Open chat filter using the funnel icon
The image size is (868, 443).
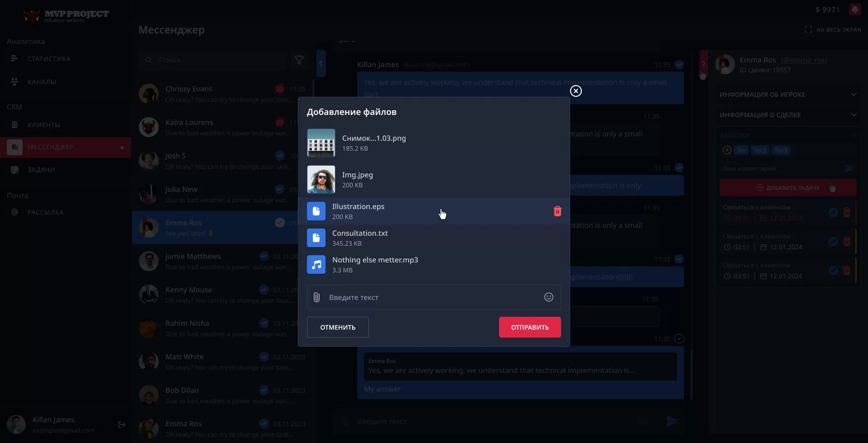299,60
